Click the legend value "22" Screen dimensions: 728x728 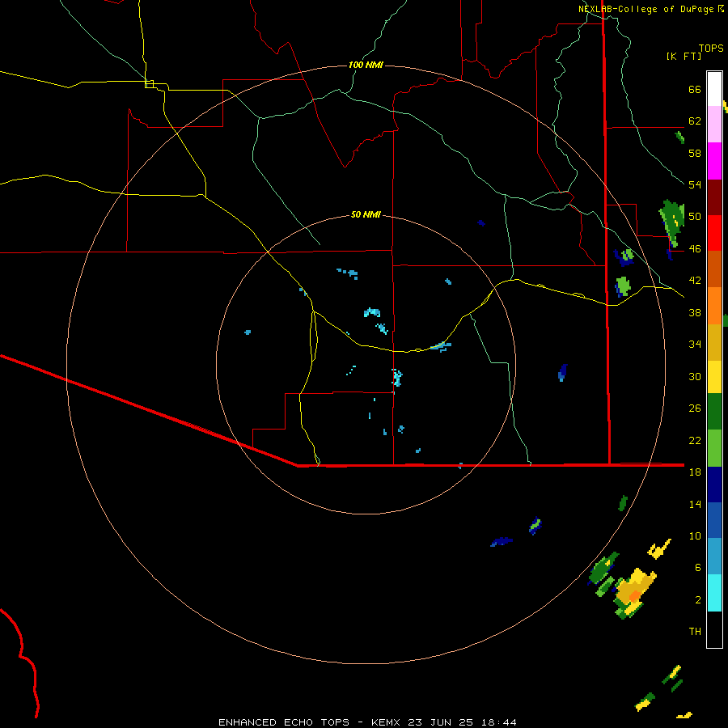pos(695,440)
